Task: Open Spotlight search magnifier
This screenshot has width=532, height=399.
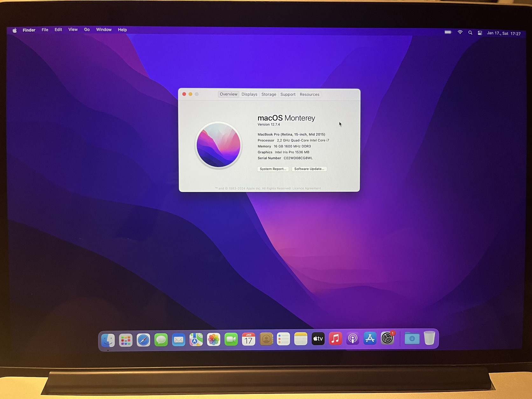Action: pyautogui.click(x=470, y=33)
